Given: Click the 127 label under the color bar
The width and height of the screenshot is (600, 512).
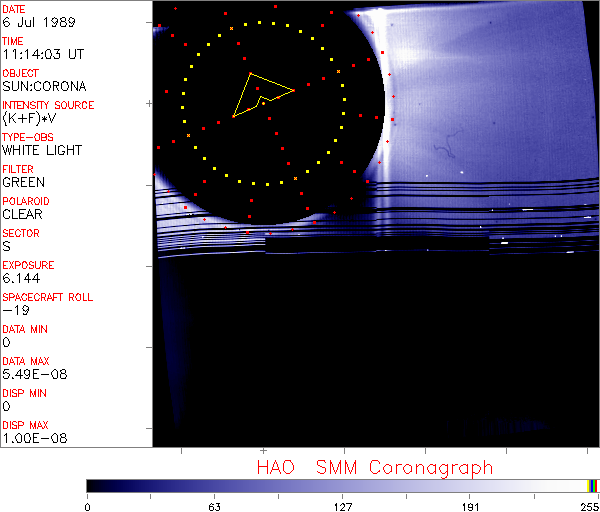Looking at the screenshot, I should coord(342,505).
